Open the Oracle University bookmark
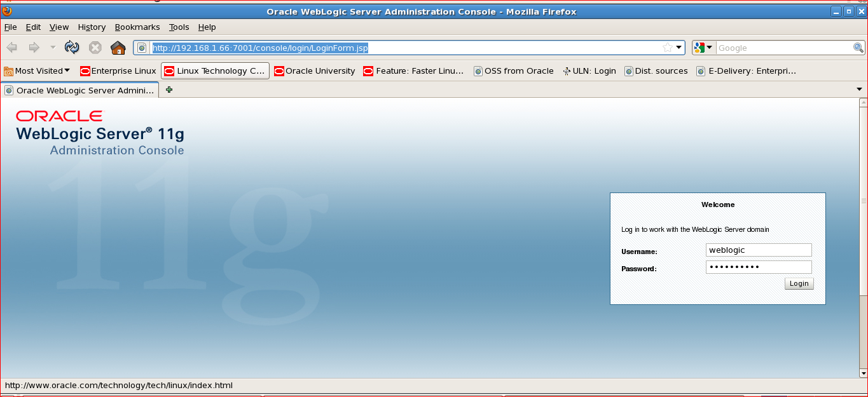Screen dimensions: 868x397 [x=315, y=71]
